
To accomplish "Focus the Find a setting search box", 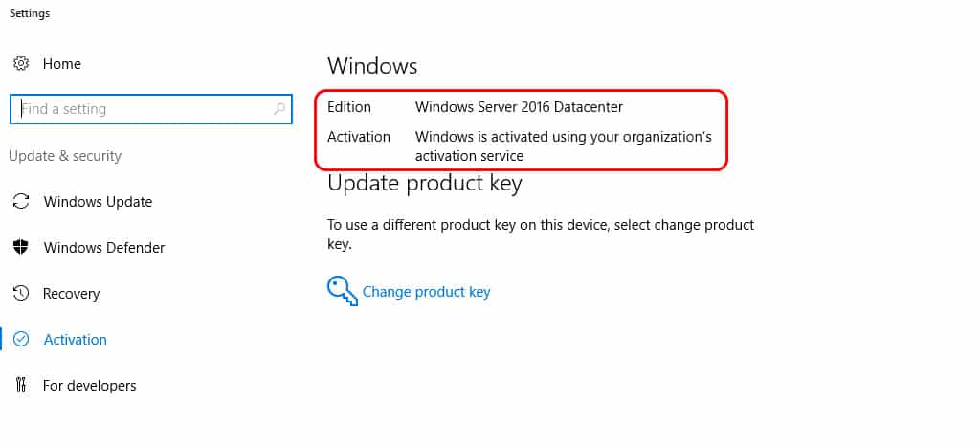I will pyautogui.click(x=151, y=109).
